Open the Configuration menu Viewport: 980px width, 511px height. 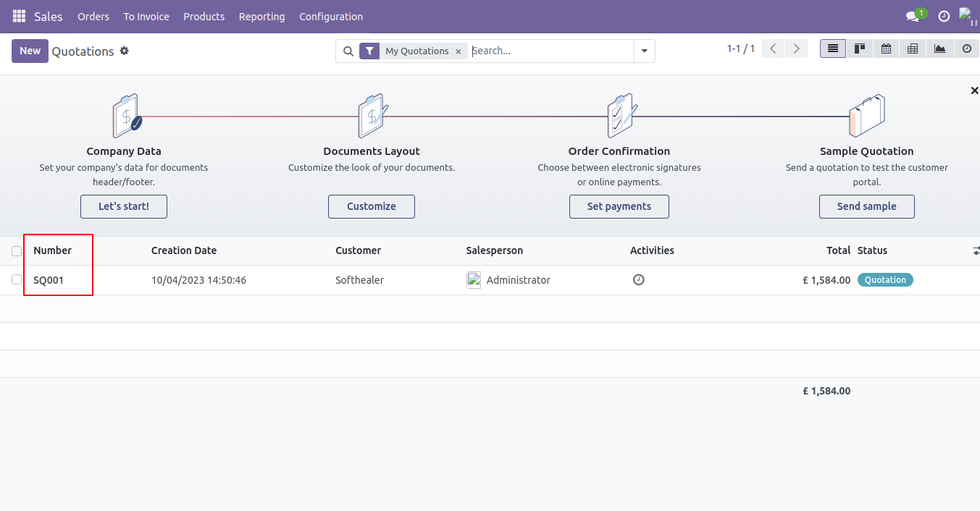pyautogui.click(x=331, y=16)
